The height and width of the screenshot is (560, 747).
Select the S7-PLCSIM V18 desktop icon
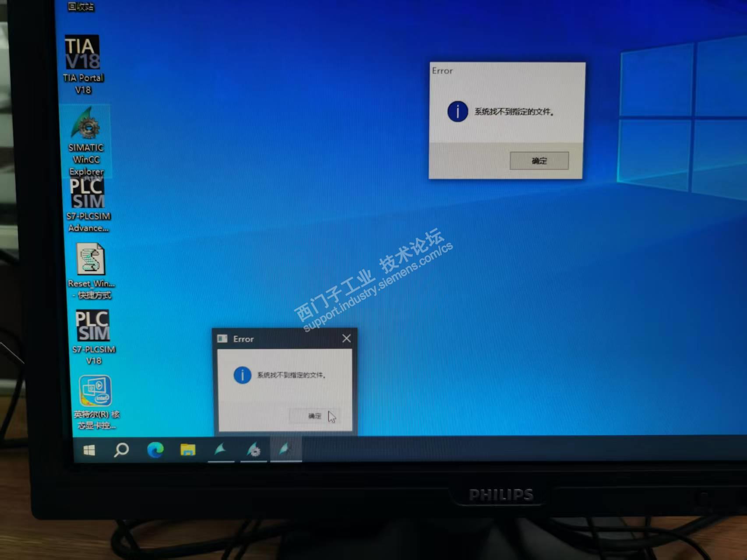93,337
